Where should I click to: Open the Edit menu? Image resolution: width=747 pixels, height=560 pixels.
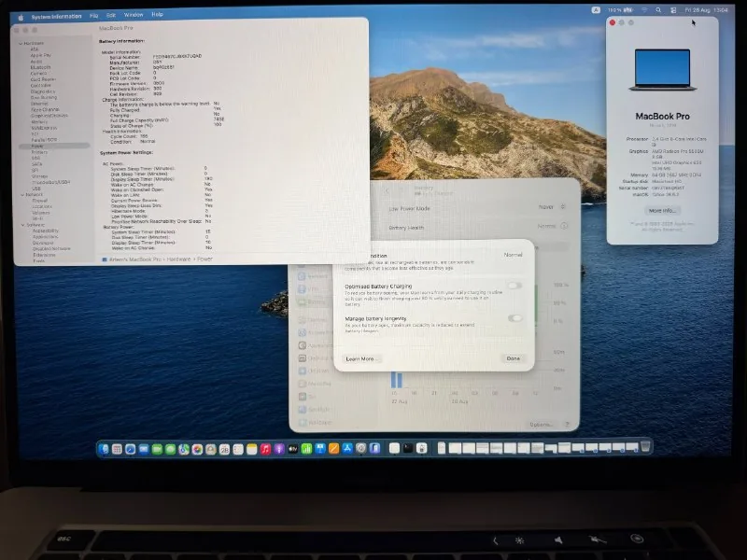point(111,15)
